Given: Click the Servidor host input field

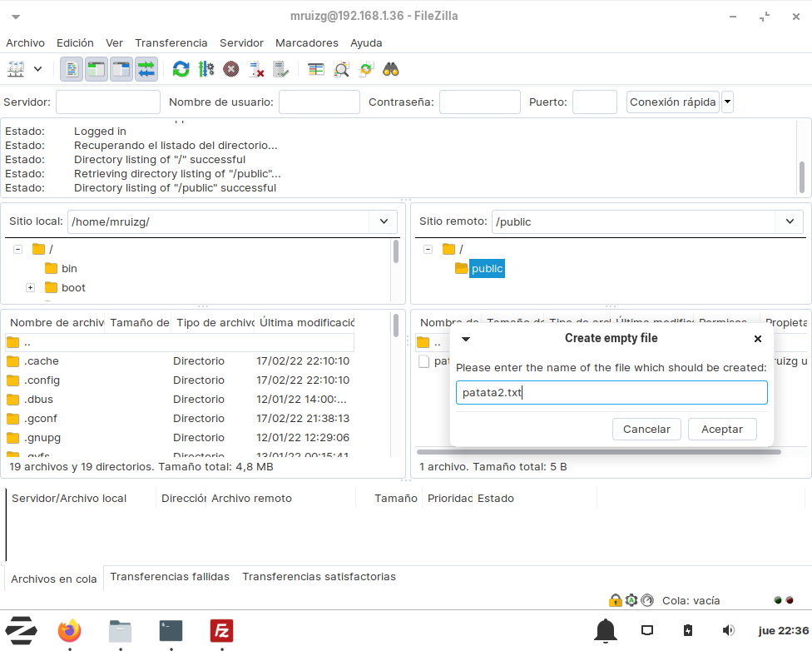Looking at the screenshot, I should point(108,102).
